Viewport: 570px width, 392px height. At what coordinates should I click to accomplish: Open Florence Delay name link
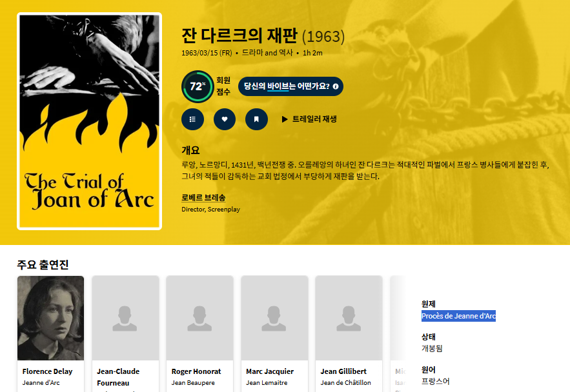click(47, 371)
